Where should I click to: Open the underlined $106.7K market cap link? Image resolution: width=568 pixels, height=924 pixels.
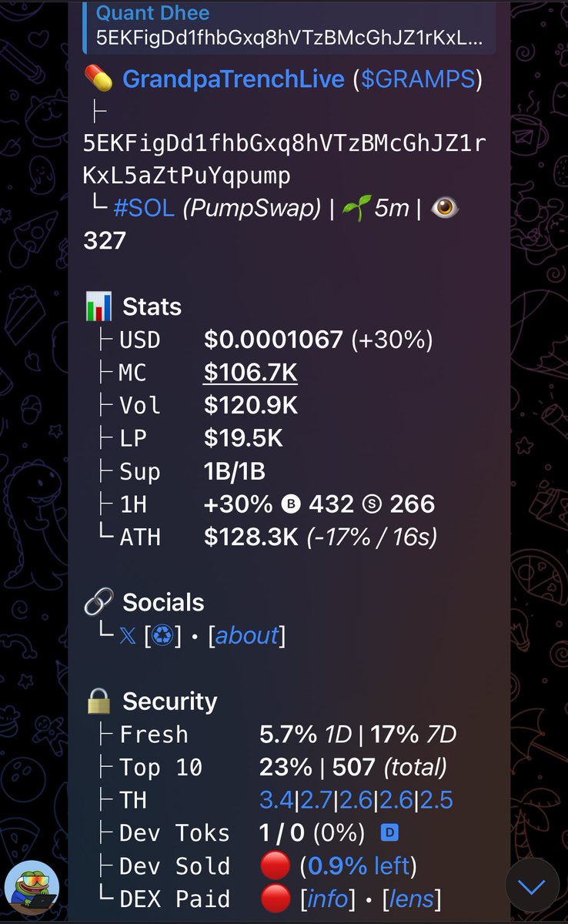coord(250,373)
